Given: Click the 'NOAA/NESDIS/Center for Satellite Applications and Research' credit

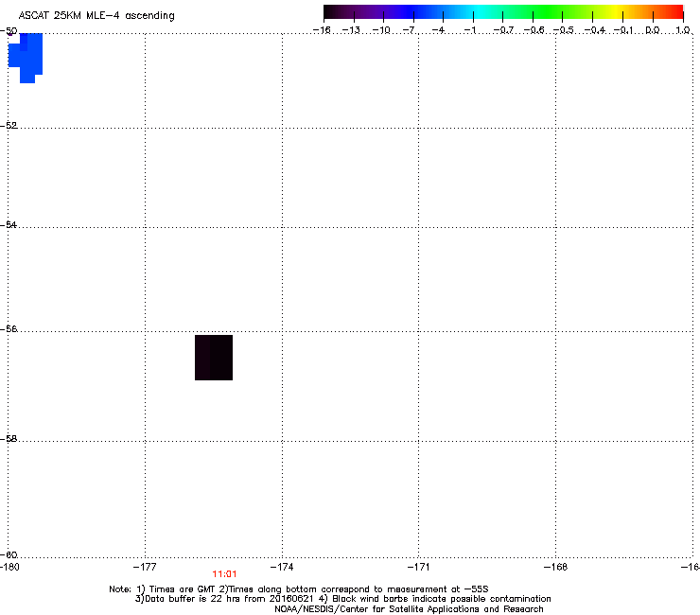Looking at the screenshot, I should pos(409,609).
